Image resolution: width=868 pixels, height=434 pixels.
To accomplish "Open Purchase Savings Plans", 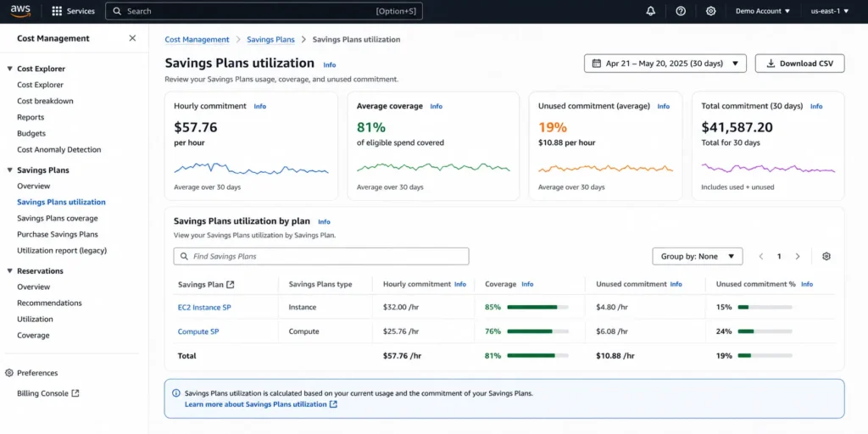I will (x=58, y=234).
